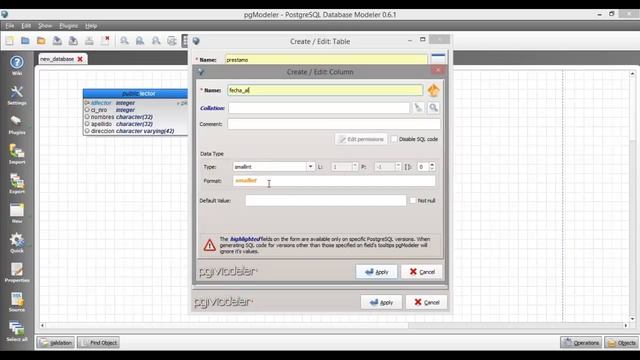Click Select all in the sidebar
The image size is (640, 360).
coord(17,331)
